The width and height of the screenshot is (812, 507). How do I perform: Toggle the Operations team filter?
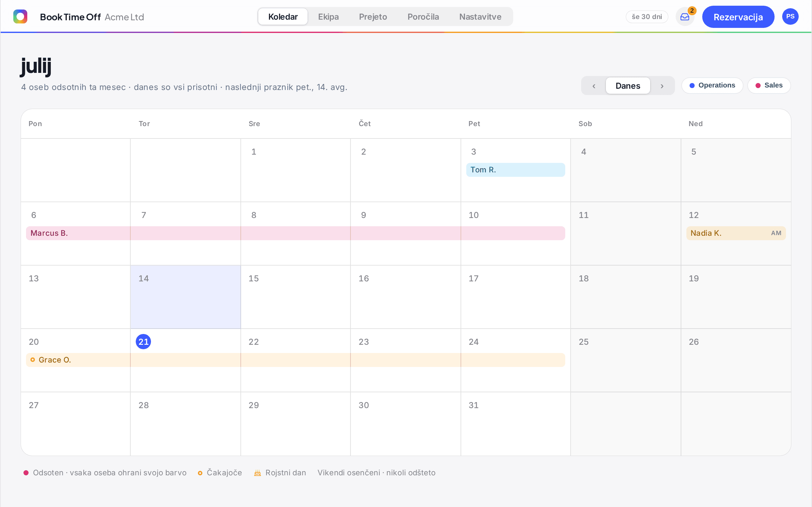click(712, 86)
